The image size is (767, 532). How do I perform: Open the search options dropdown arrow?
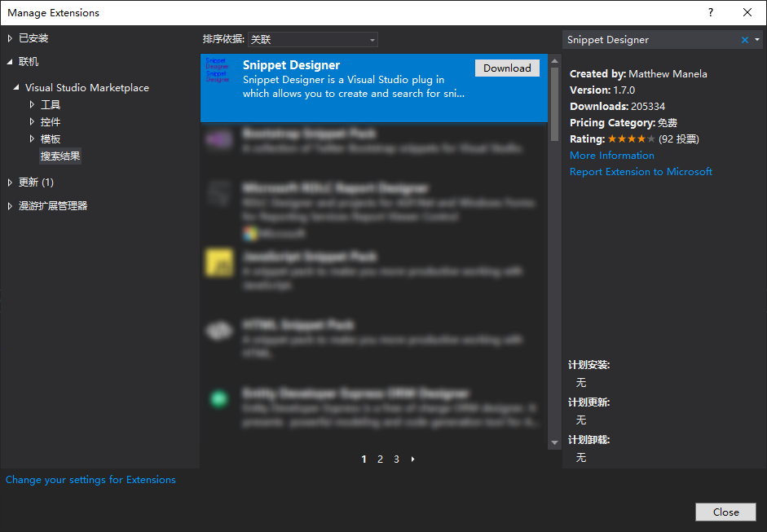point(757,40)
